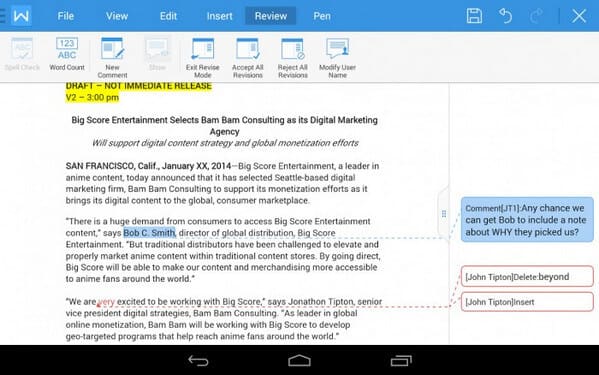Open the File tab
The image size is (599, 375).
point(66,16)
